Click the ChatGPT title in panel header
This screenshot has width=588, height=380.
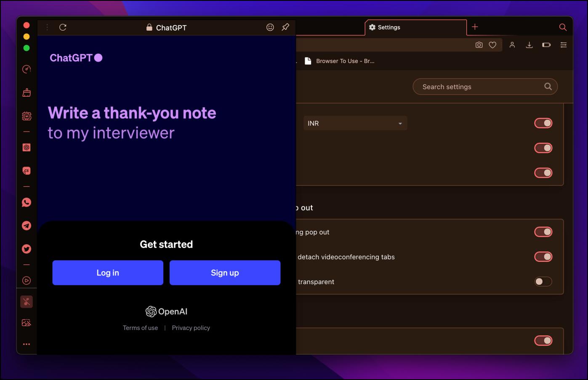coord(171,28)
